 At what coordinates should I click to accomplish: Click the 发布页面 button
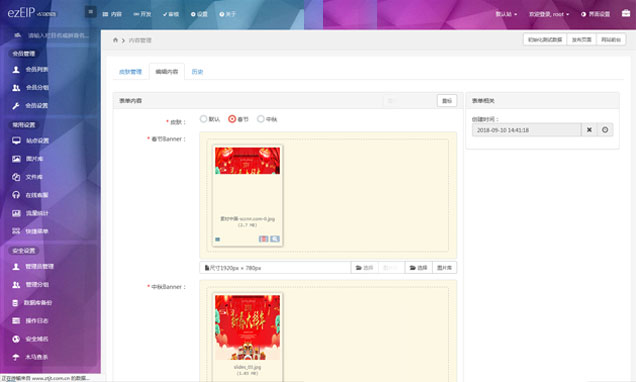tap(581, 40)
